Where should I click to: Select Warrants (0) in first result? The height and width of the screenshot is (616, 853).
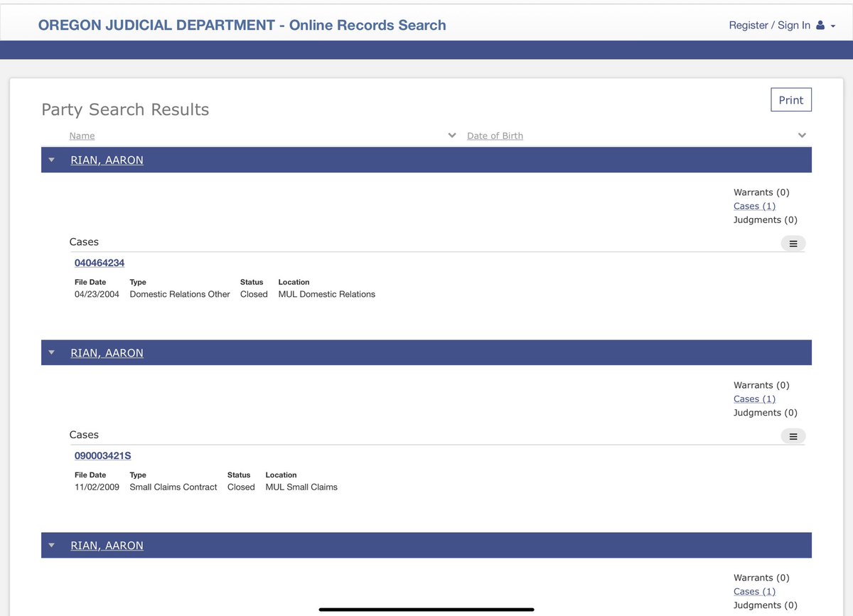(761, 193)
